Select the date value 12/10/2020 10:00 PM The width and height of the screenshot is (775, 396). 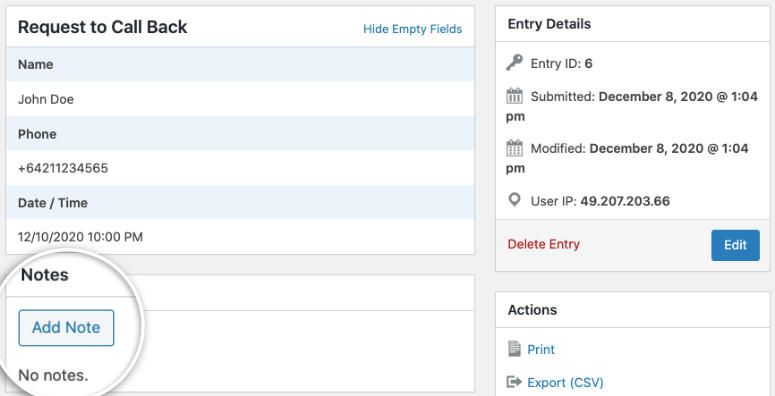pyautogui.click(x=81, y=237)
